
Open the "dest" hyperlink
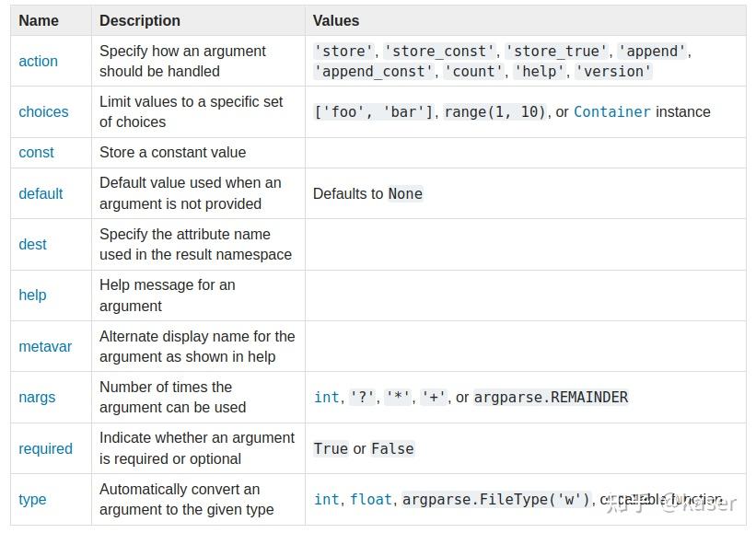tap(33, 244)
